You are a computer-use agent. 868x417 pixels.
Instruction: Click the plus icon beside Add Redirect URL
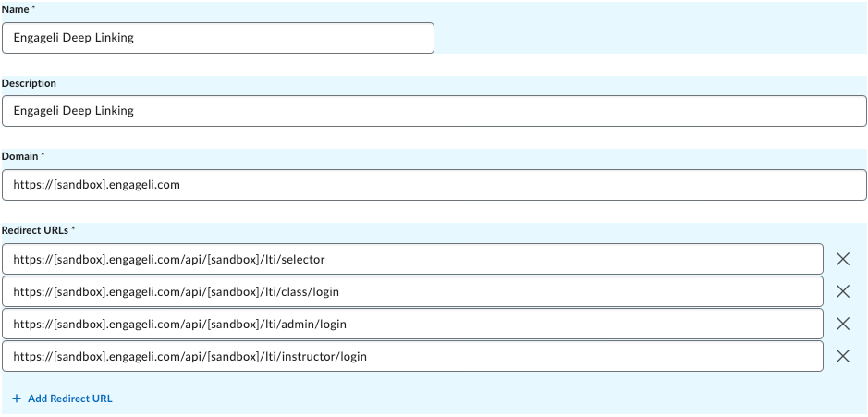pyautogui.click(x=17, y=399)
